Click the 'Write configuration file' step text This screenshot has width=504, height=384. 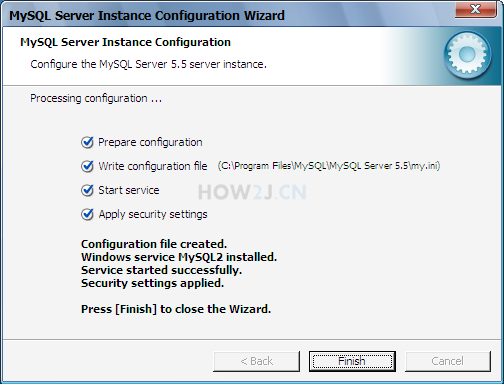pyautogui.click(x=153, y=166)
